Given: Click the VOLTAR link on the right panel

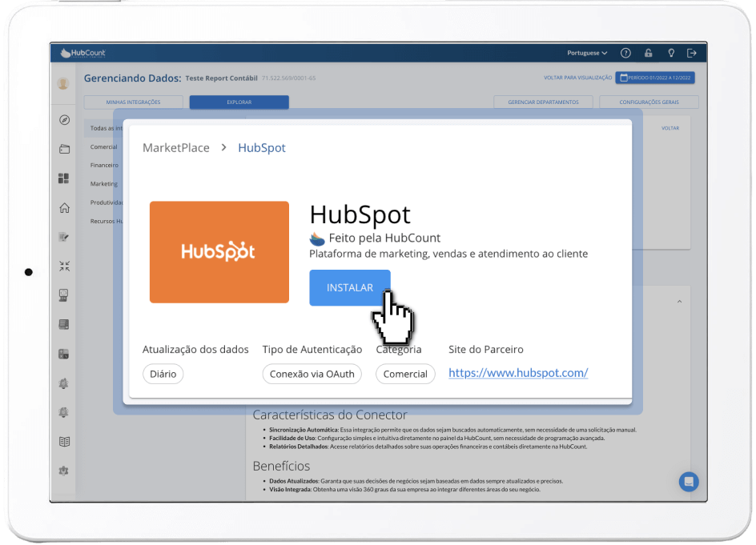Looking at the screenshot, I should pos(670,128).
